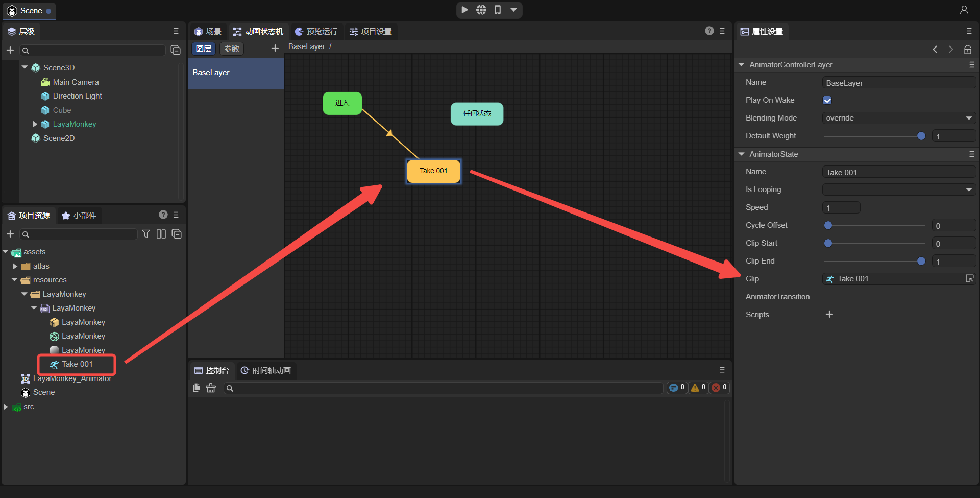This screenshot has height=498, width=980.
Task: Open the Is Looping dropdown
Action: pos(898,189)
